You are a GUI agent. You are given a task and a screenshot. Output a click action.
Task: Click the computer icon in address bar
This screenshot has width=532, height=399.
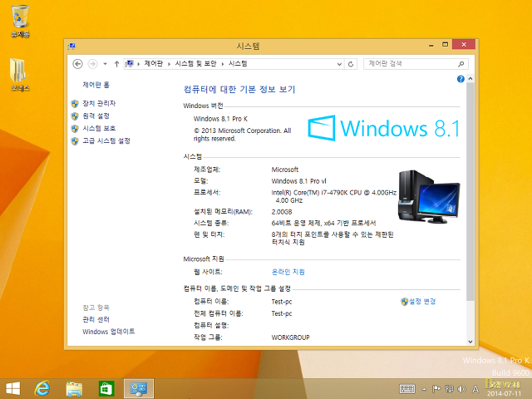click(130, 64)
